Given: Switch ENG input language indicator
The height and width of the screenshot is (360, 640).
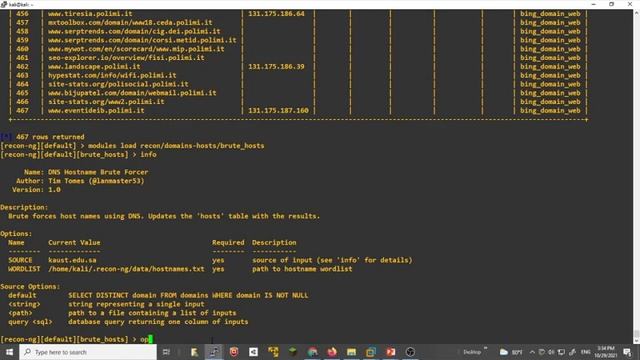Looking at the screenshot, I should (586, 352).
